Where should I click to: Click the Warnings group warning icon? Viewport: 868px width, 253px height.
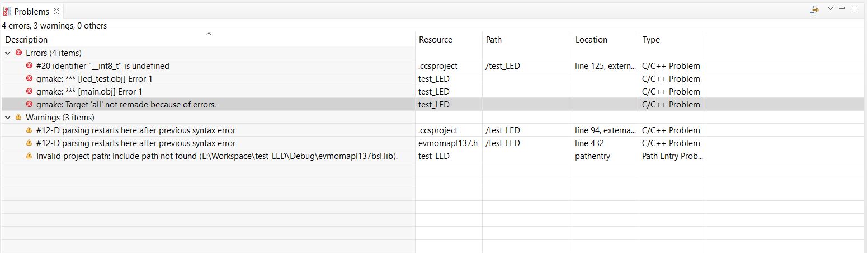(x=18, y=118)
